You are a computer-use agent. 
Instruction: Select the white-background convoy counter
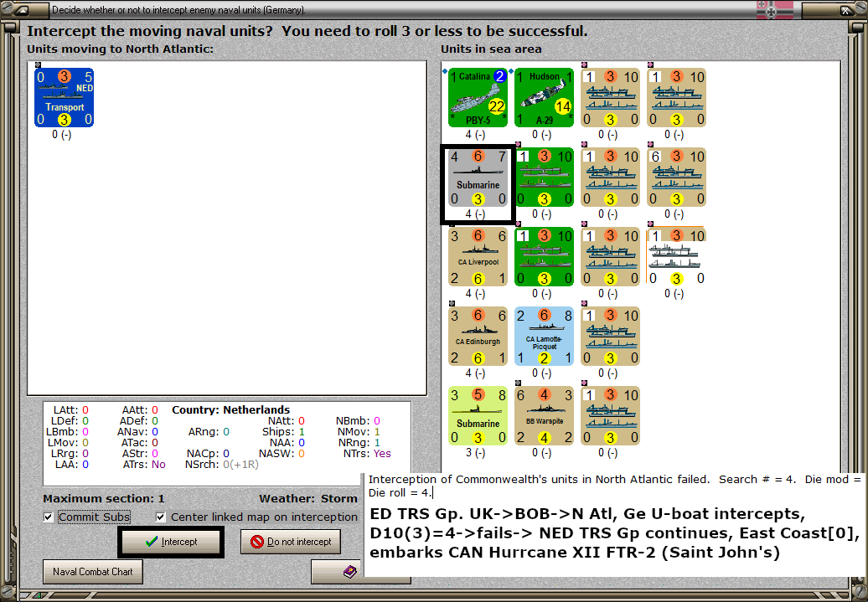point(676,257)
